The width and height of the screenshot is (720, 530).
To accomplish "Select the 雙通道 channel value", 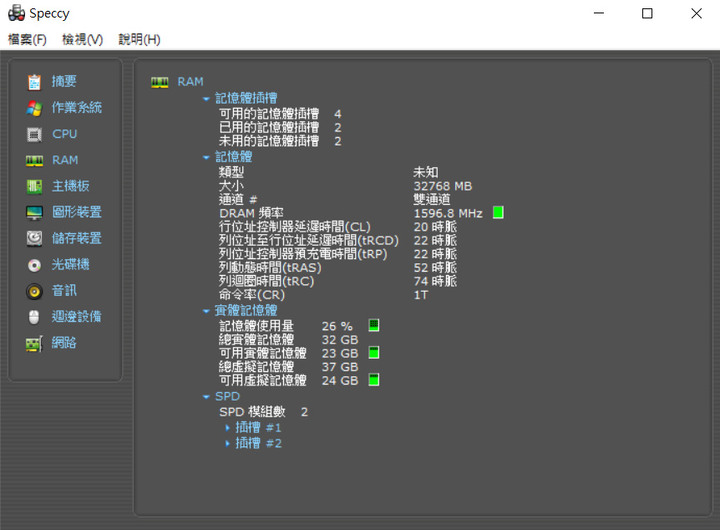I will [x=432, y=199].
